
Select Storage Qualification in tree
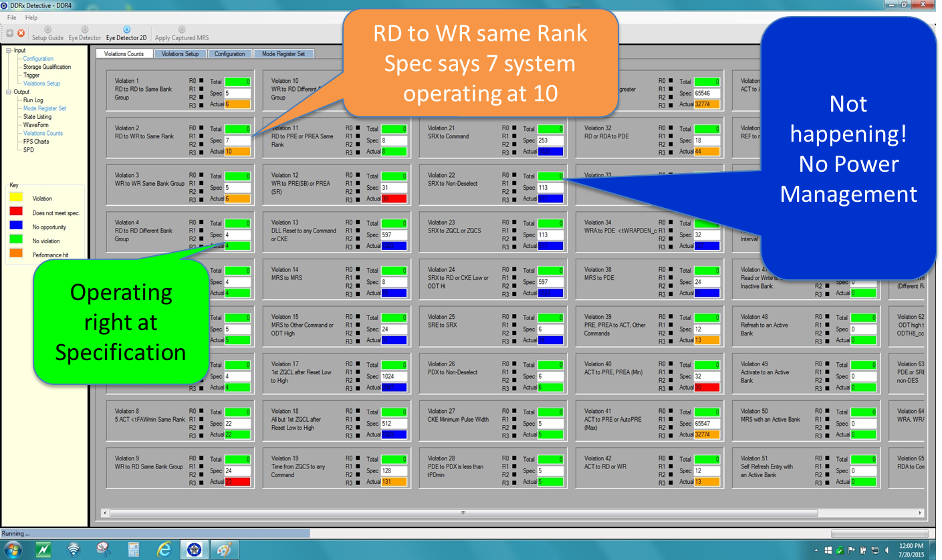coord(47,67)
